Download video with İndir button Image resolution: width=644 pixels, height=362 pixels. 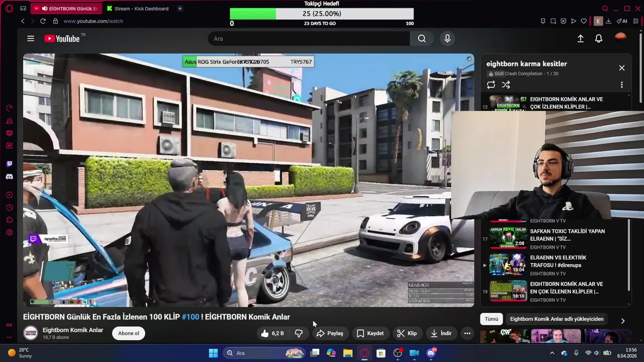pos(441,333)
